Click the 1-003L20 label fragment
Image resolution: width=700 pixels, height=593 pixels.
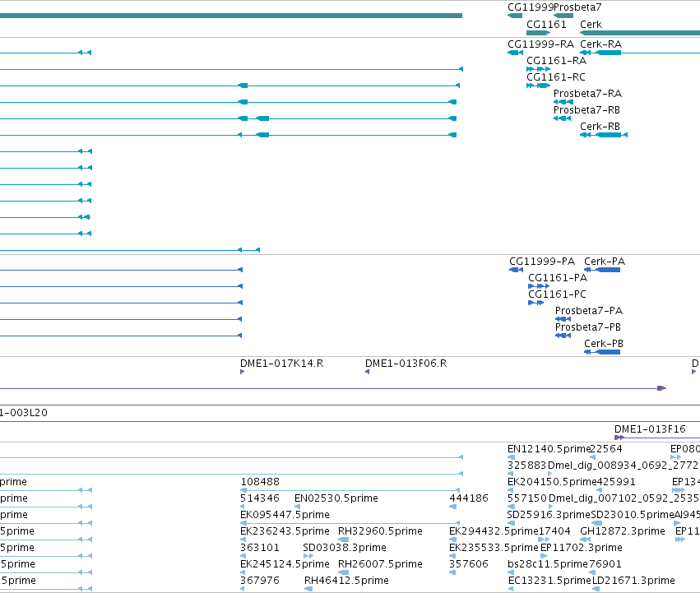[x=24, y=413]
